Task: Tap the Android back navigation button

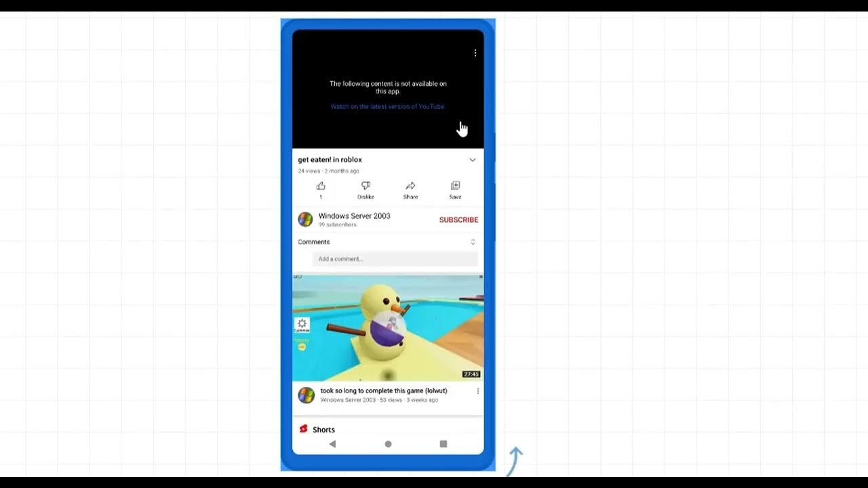Action: [332, 444]
